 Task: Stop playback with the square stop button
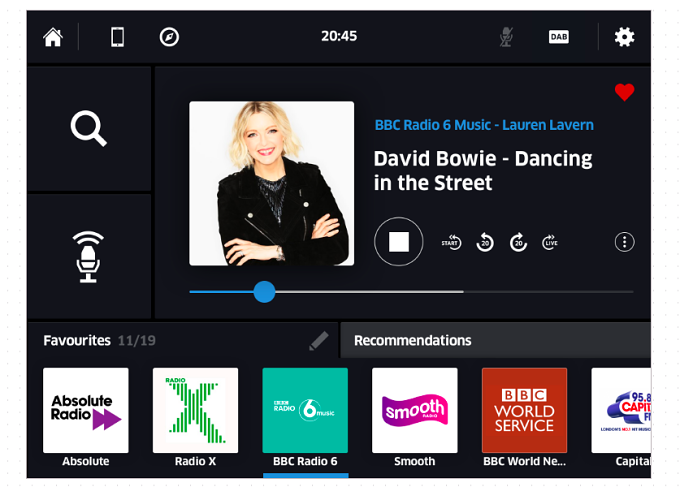399,242
